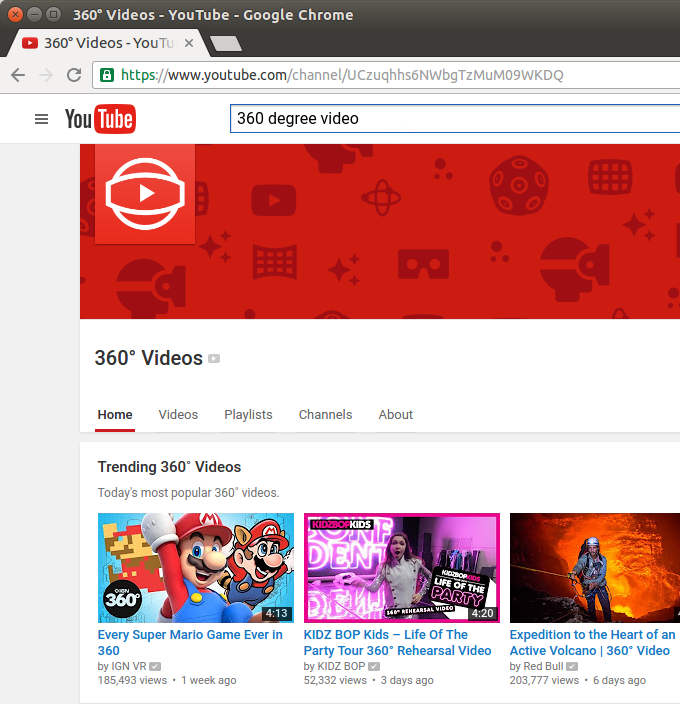
Task: Click the 4:13 duration label
Action: 276,613
